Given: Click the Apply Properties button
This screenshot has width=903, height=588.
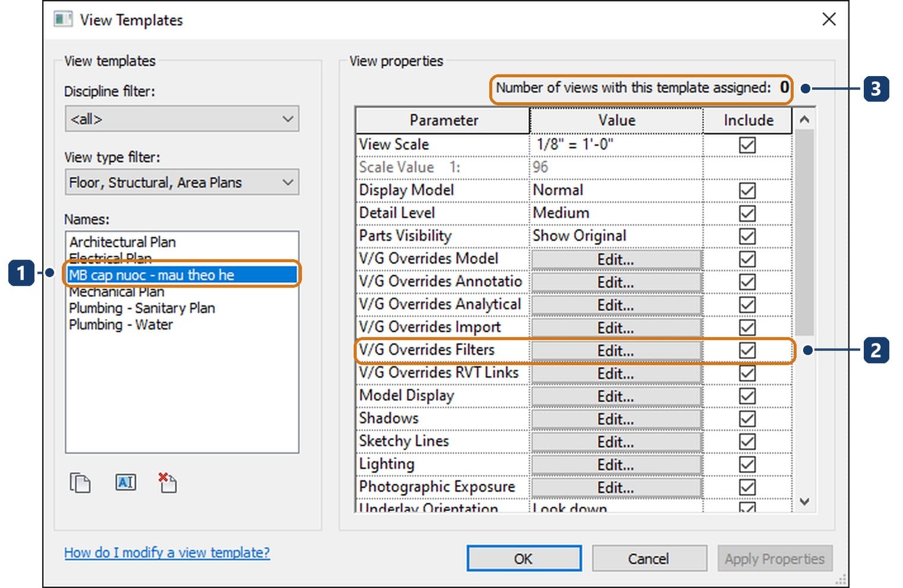Looking at the screenshot, I should [775, 559].
